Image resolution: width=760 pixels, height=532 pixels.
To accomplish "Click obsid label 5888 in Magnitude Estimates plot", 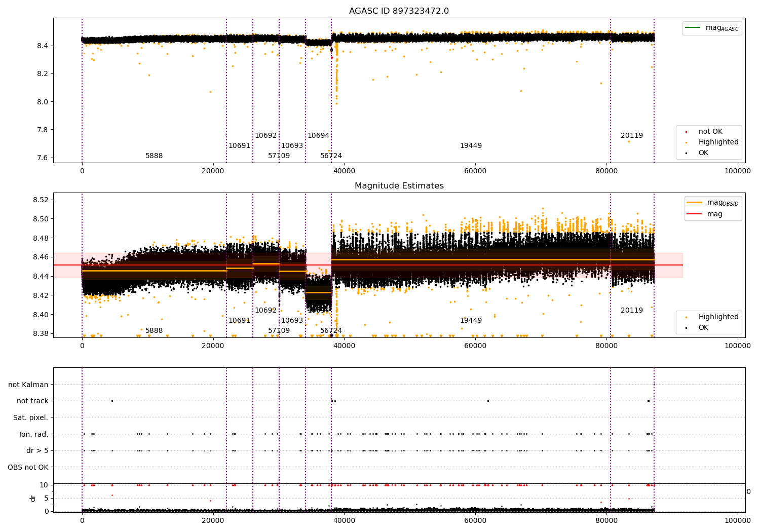I will (154, 331).
